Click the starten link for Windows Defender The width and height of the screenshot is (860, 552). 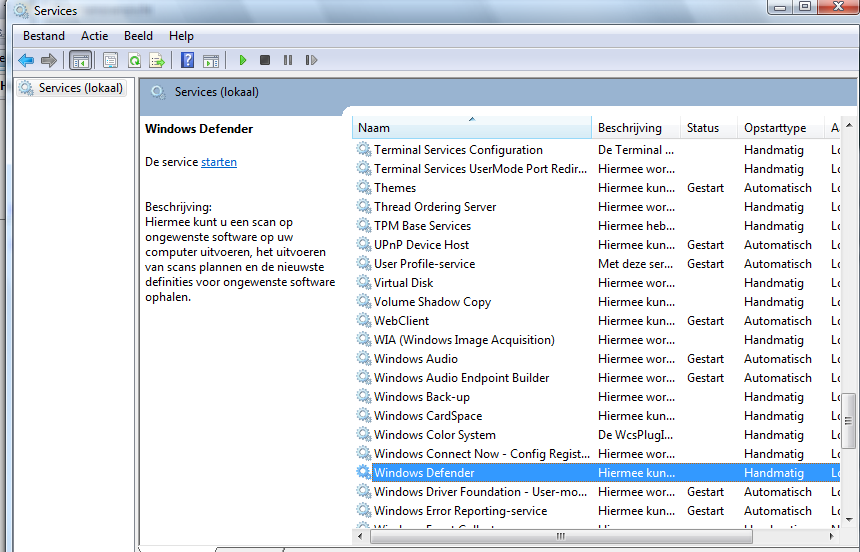coord(219,162)
